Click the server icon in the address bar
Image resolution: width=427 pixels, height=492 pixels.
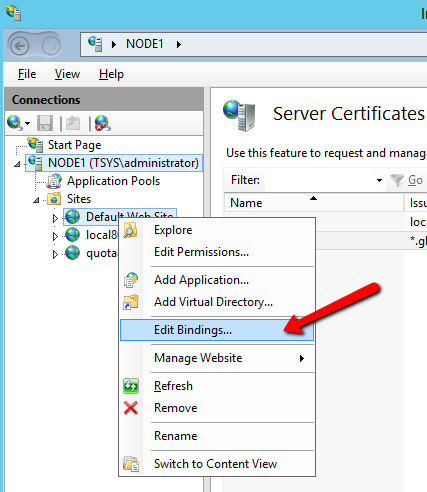[x=95, y=44]
